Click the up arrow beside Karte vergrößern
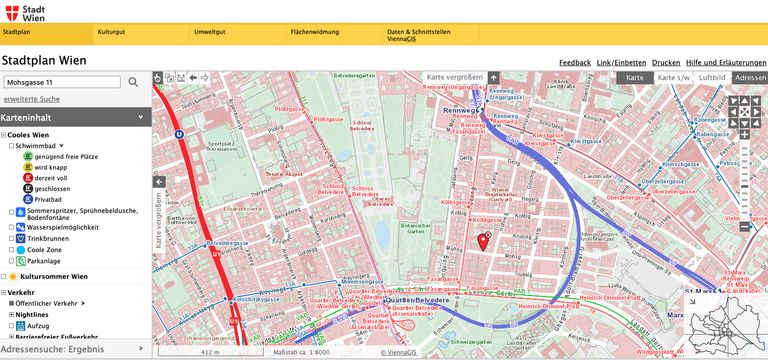 (x=494, y=77)
